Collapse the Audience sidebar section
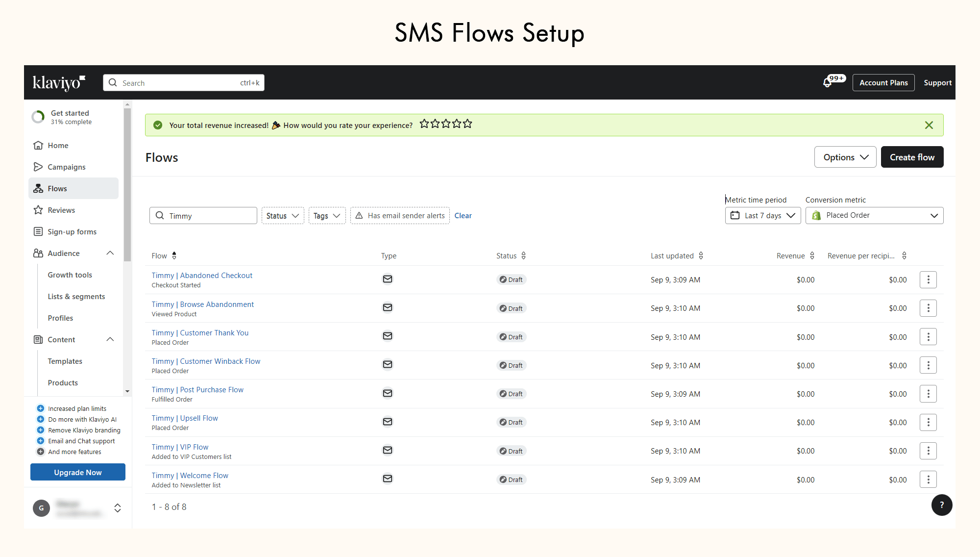The image size is (980, 557). coord(110,253)
